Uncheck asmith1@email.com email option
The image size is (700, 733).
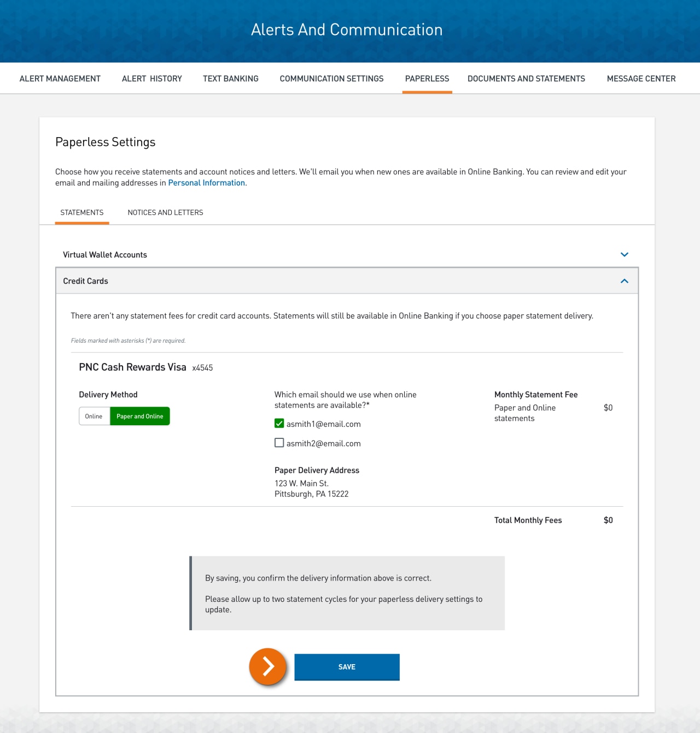(x=279, y=423)
